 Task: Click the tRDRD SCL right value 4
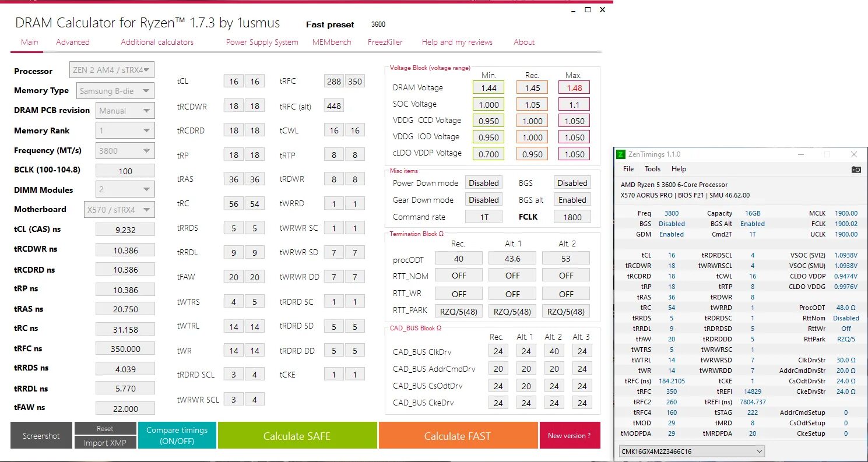[x=255, y=374]
